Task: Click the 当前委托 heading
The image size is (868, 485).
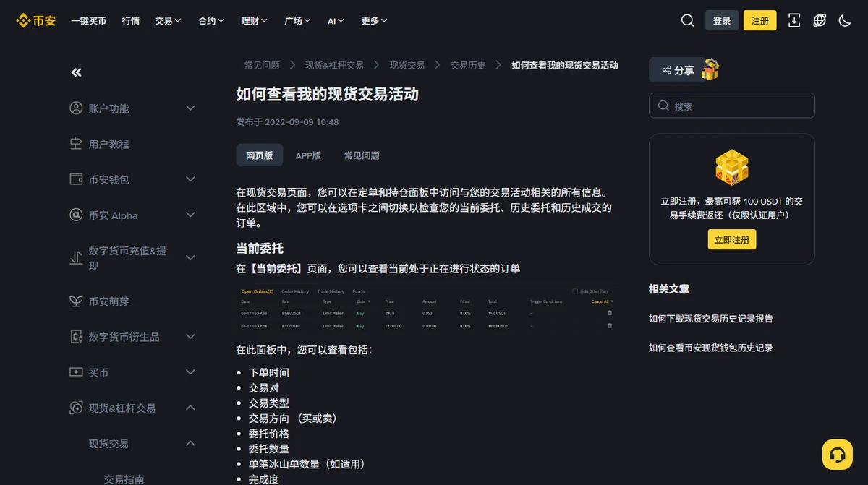Action: (260, 248)
